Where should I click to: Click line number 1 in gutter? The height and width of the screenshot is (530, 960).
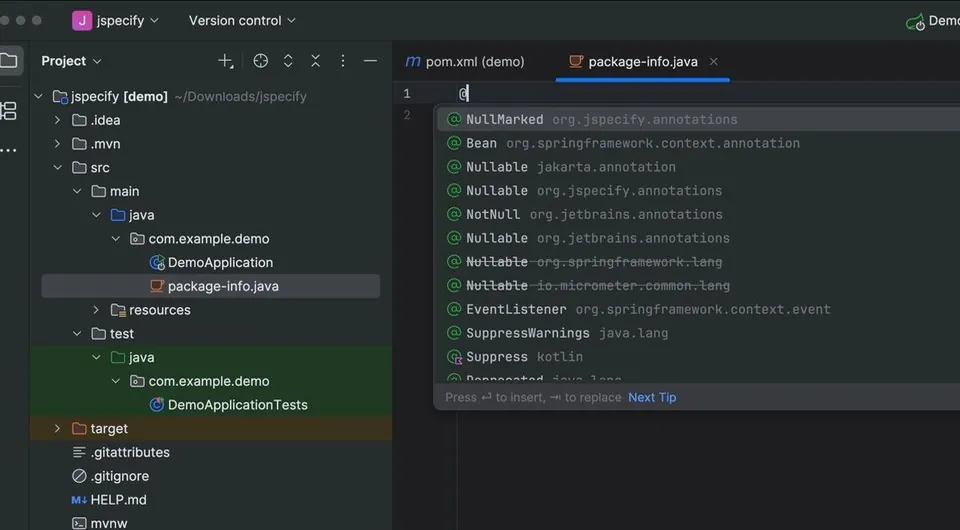[407, 94]
